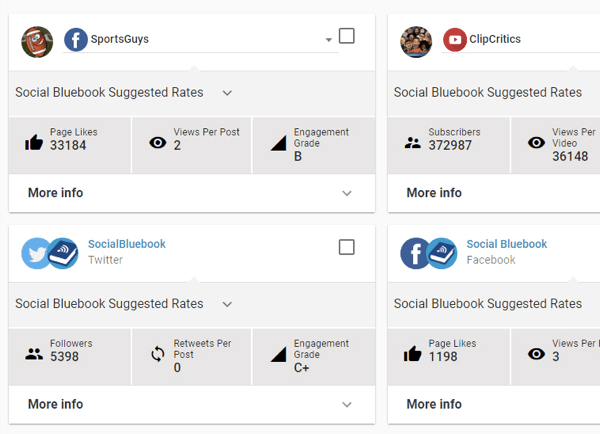This screenshot has height=434, width=600.
Task: Open the SportsGuys account dropdown arrow
Action: [x=328, y=40]
